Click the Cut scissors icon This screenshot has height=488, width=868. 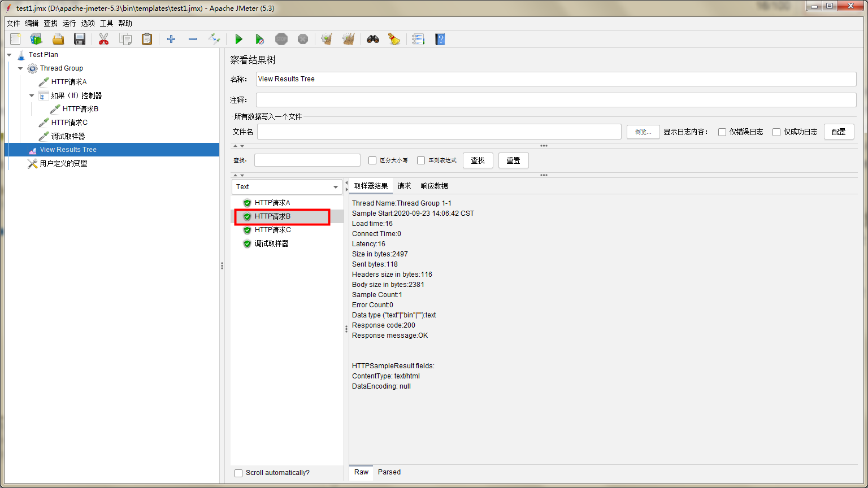[x=103, y=39]
